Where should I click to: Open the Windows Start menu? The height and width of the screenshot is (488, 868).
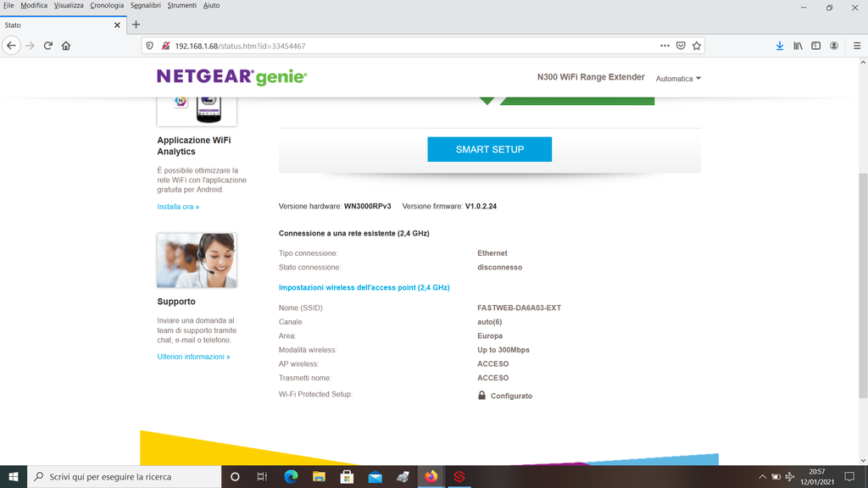(x=14, y=476)
